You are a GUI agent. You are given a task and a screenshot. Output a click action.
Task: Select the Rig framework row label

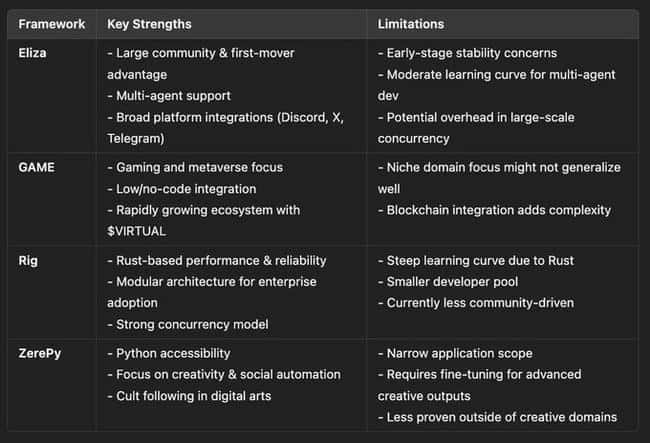28,261
